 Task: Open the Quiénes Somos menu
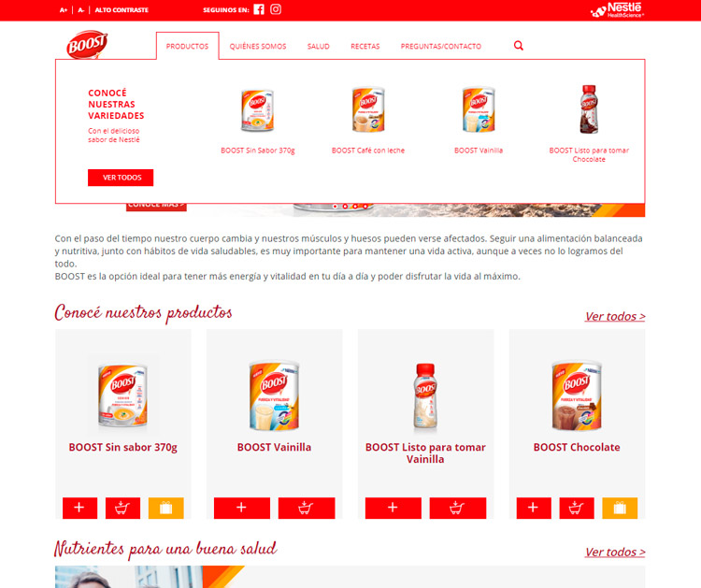click(258, 46)
